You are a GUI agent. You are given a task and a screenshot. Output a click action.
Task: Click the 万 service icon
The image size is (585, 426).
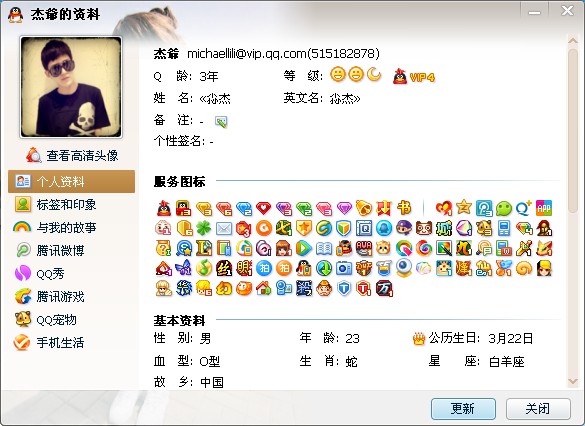(384, 288)
